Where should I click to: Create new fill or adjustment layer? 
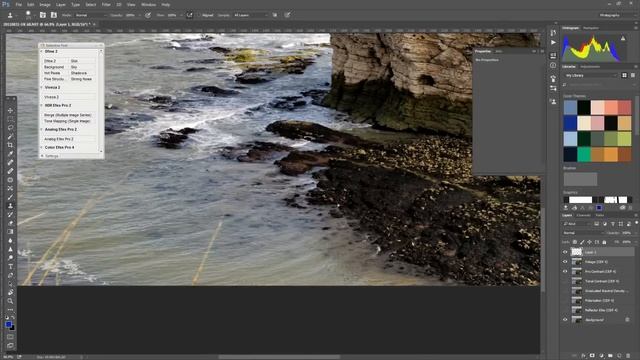pos(601,356)
